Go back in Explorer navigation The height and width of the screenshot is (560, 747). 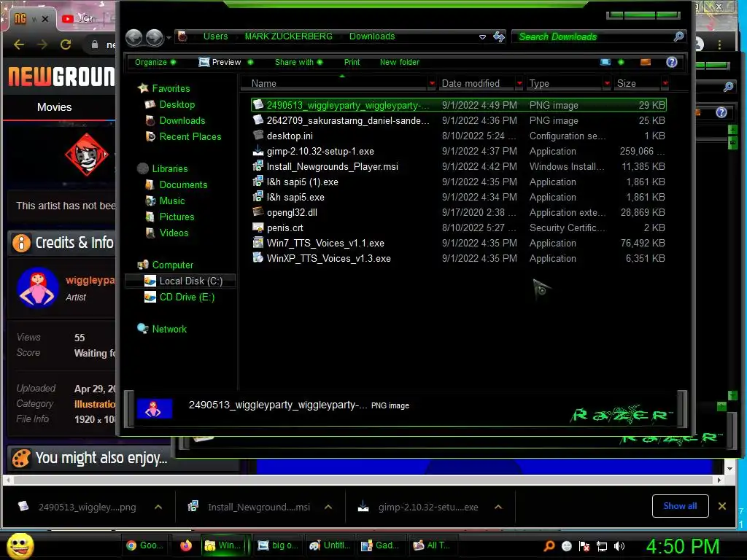(x=134, y=37)
